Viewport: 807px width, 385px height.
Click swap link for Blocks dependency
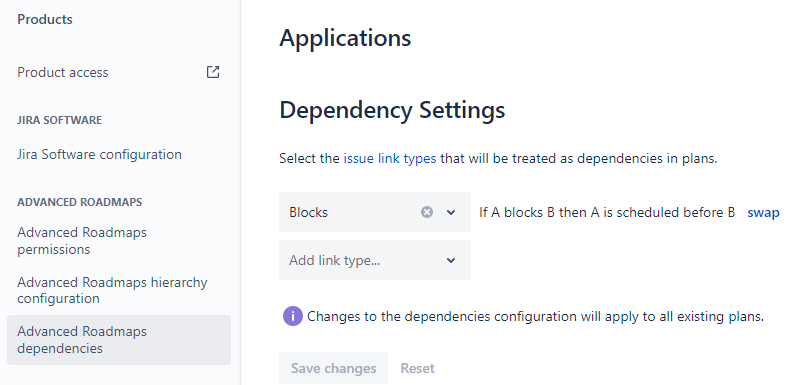pyautogui.click(x=763, y=212)
